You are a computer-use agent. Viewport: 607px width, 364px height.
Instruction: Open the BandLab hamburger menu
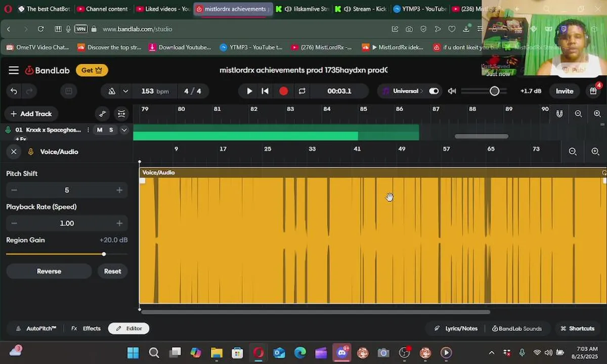[14, 70]
